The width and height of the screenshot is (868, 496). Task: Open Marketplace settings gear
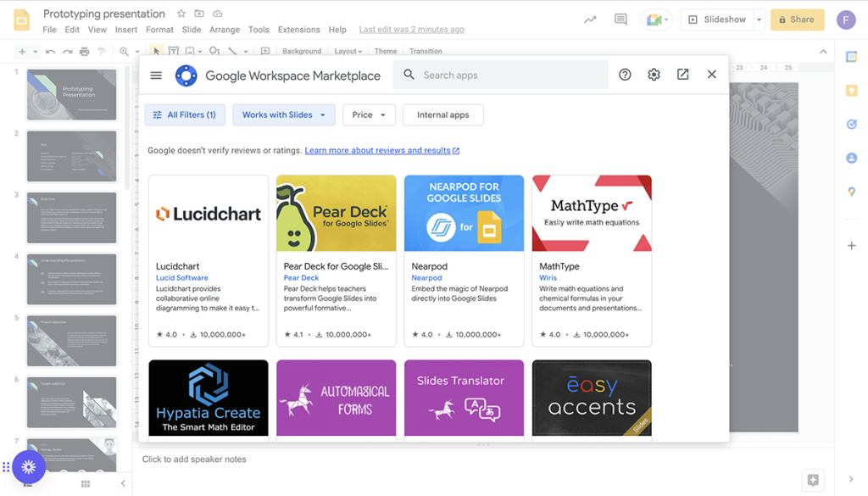pos(654,75)
